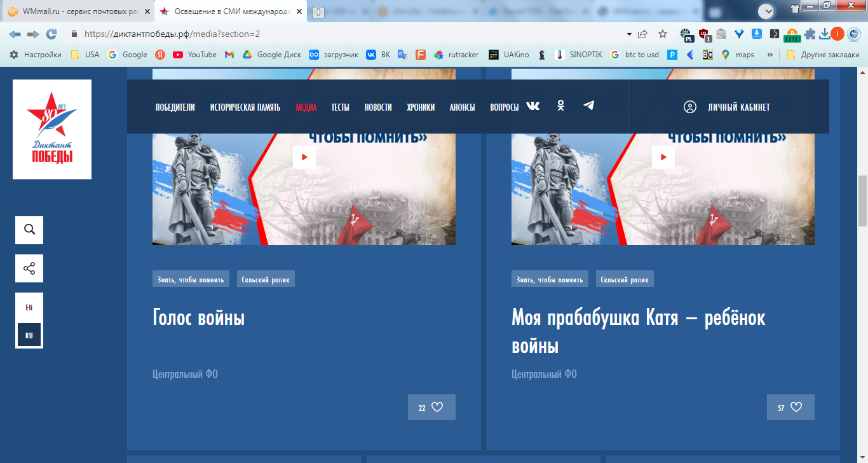Play the Голос войны video

coord(304,156)
